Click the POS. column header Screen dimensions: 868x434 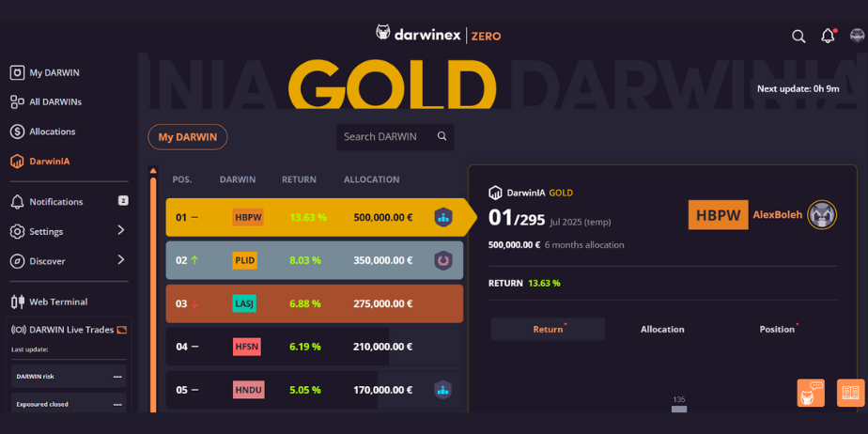click(182, 179)
